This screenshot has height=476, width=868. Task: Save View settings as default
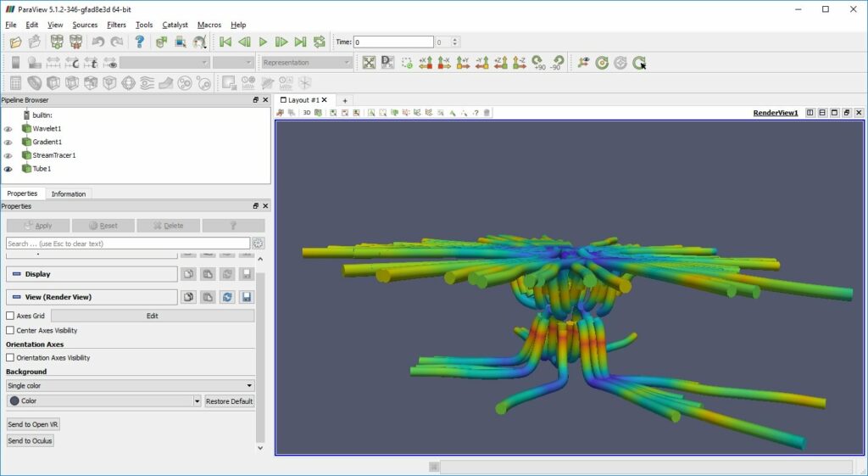point(246,297)
